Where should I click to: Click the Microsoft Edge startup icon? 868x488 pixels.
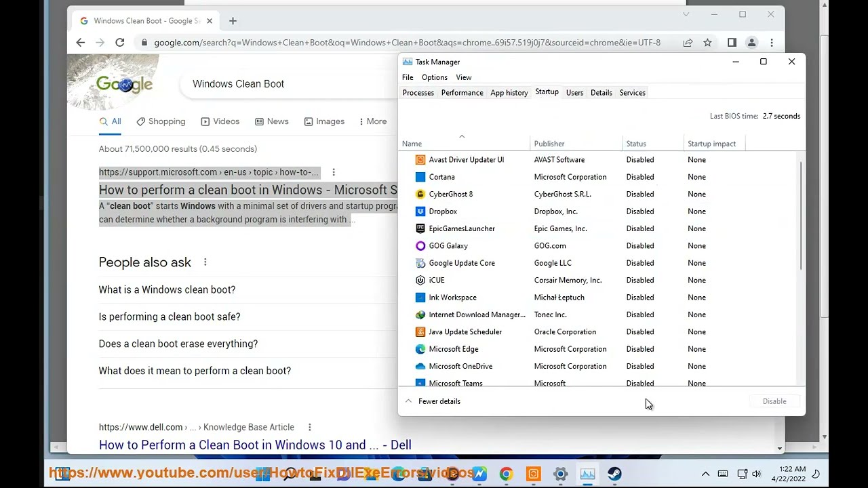click(x=420, y=349)
